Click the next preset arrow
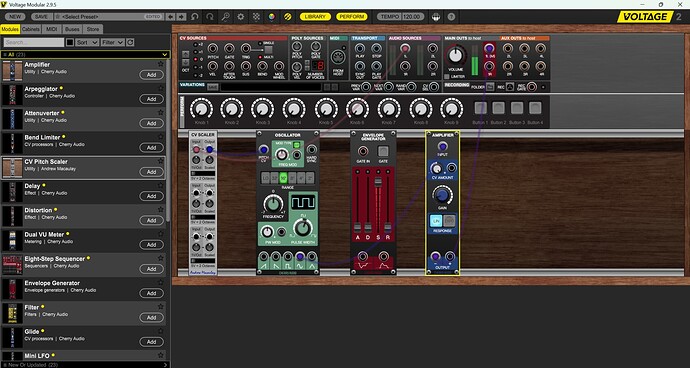690x368 pixels. (181, 17)
